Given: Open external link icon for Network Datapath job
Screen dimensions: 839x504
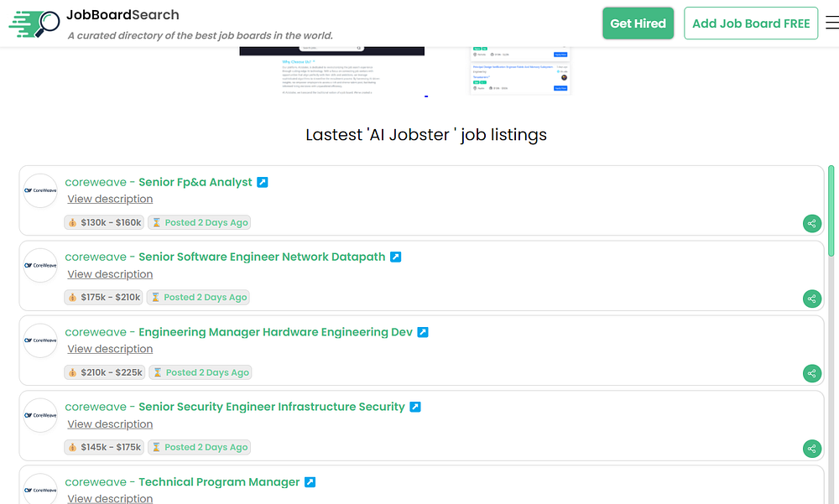Looking at the screenshot, I should tap(395, 257).
